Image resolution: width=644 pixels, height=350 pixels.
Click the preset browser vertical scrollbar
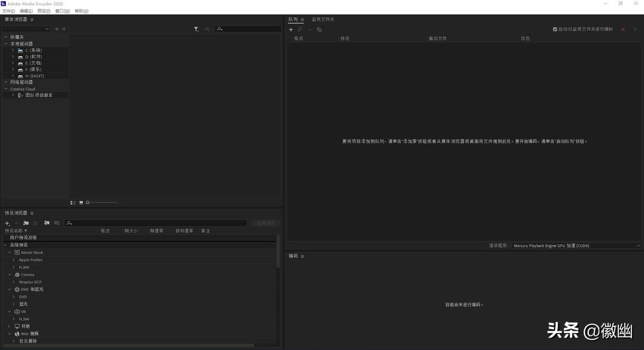pos(278,252)
